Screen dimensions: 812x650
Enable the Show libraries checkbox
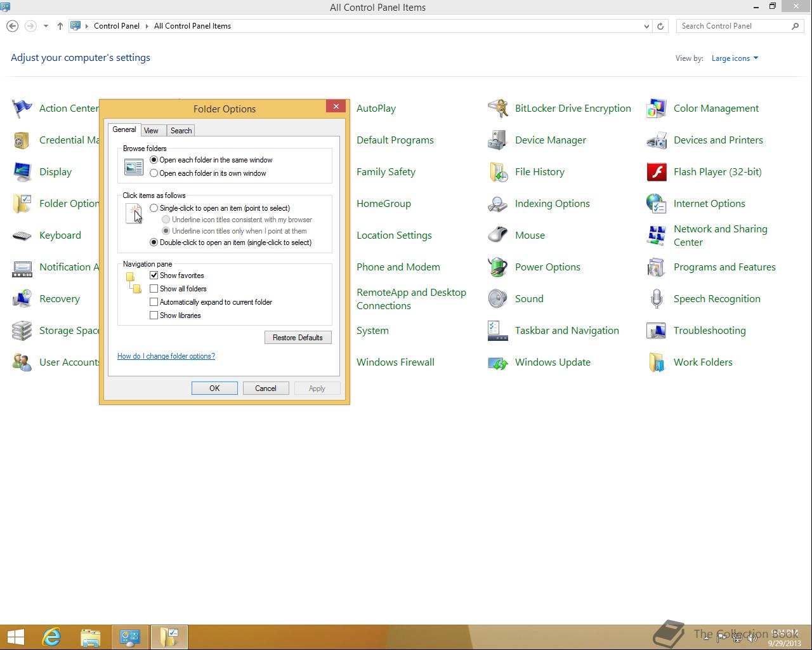(x=154, y=315)
